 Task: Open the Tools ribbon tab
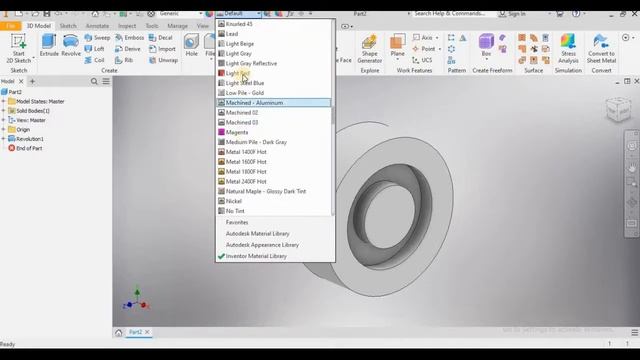point(152,26)
